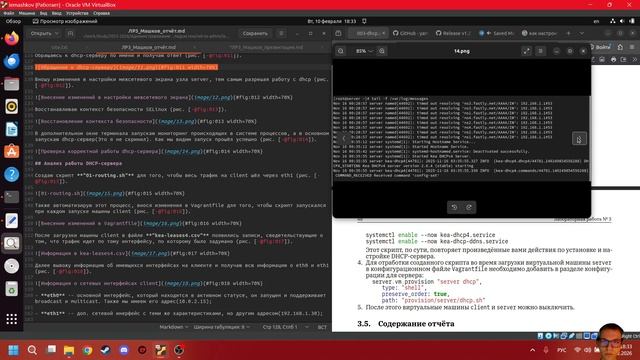The height and width of the screenshot is (360, 640).
Task: Open Машина menu of VirtualBox
Action: click(x=27, y=13)
